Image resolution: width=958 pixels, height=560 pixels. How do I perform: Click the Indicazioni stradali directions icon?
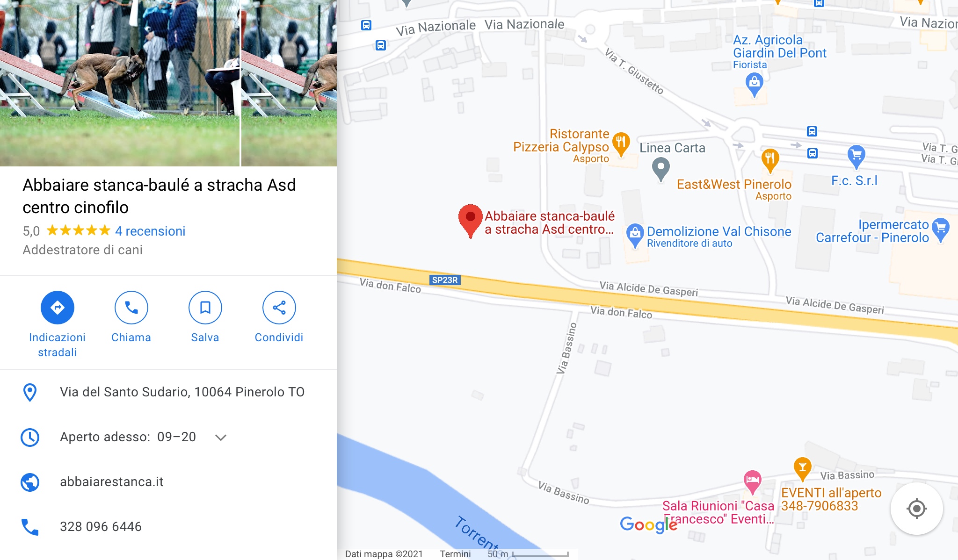click(57, 308)
